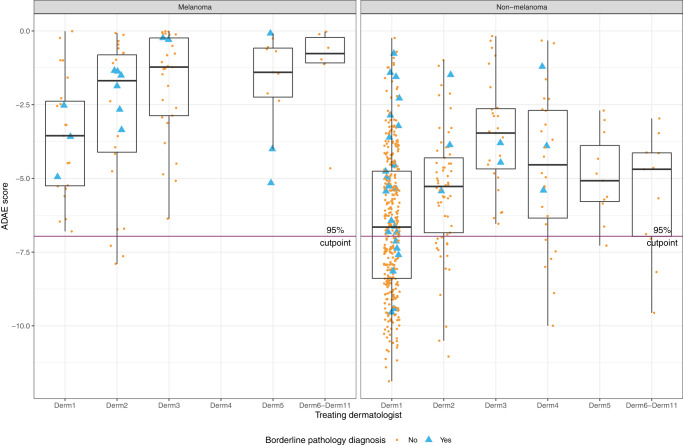This screenshot has height=445, width=683.
Task: Click Derm3 axis label in Non-melanoma panel
Action: [496, 404]
